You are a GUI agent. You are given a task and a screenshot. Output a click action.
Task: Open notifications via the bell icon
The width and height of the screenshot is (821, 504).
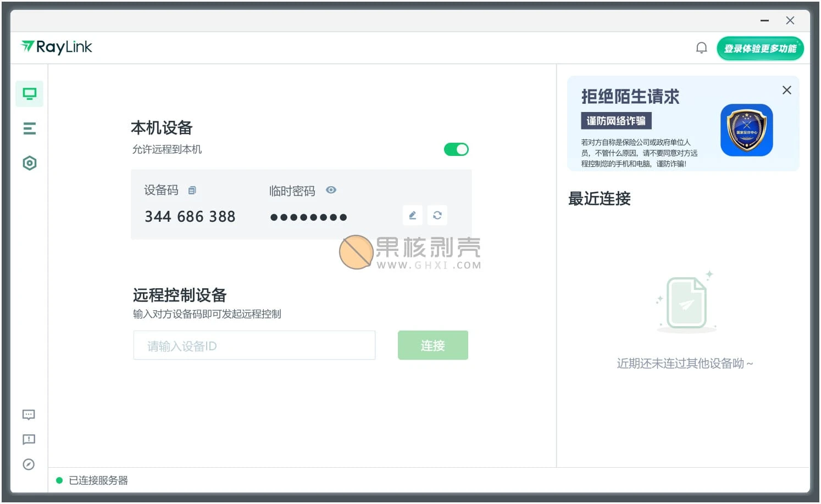click(x=702, y=47)
